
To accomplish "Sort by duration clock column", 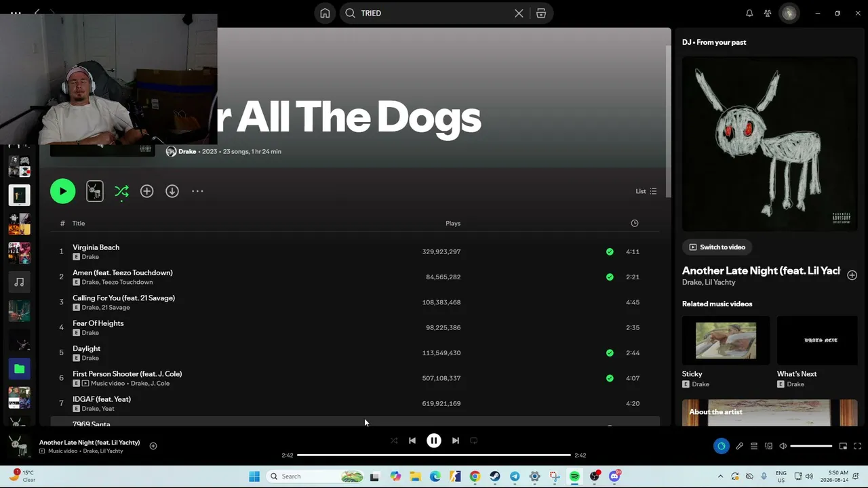I will [635, 223].
